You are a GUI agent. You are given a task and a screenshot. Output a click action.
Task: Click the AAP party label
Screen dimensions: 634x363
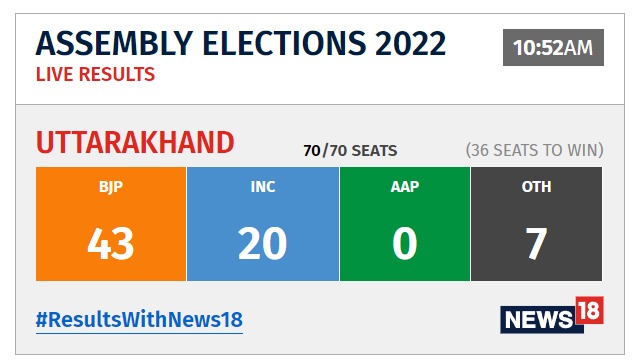(x=405, y=187)
